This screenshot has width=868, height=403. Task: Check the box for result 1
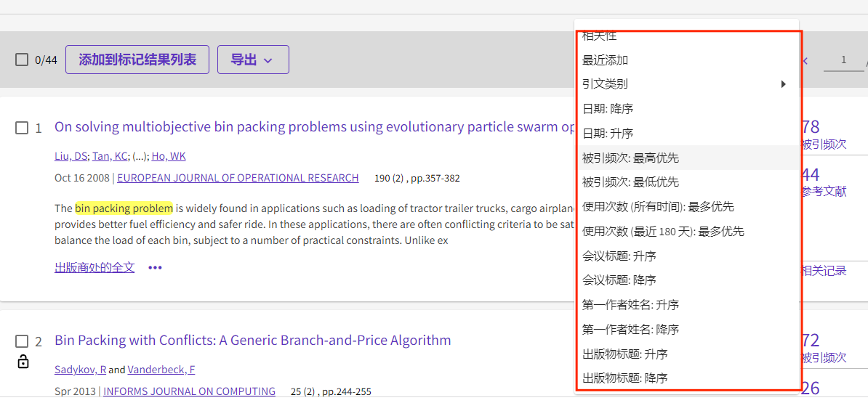pos(22,129)
